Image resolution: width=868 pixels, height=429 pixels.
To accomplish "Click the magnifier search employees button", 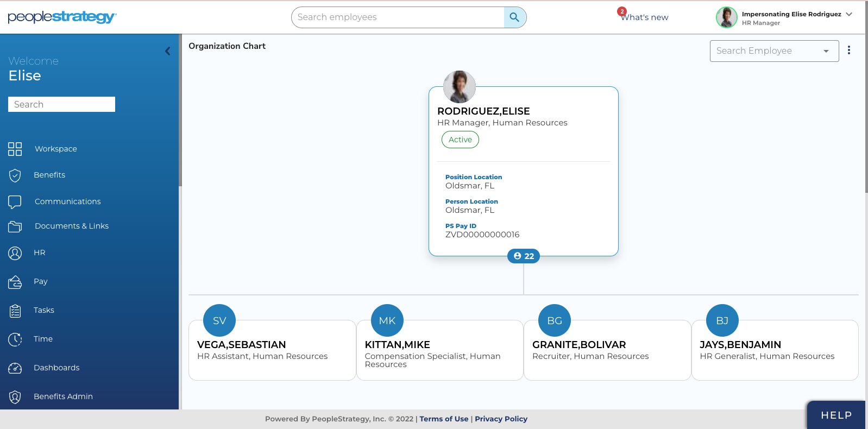I will pyautogui.click(x=514, y=17).
